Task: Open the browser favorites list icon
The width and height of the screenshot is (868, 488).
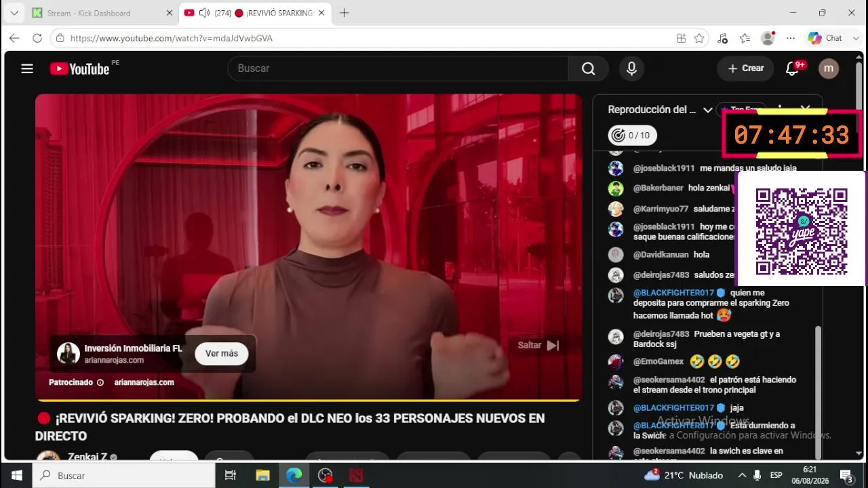Action: [745, 38]
